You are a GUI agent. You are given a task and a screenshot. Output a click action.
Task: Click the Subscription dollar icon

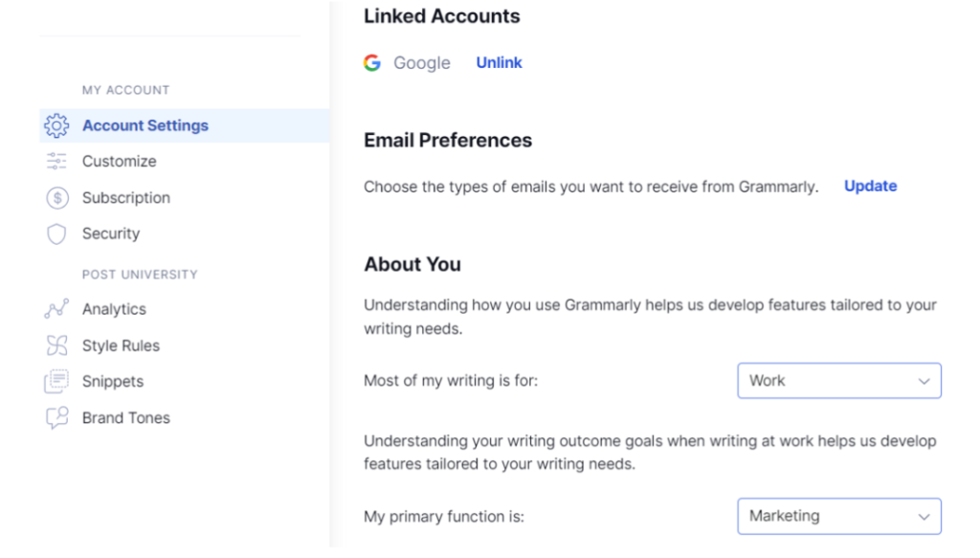(56, 198)
